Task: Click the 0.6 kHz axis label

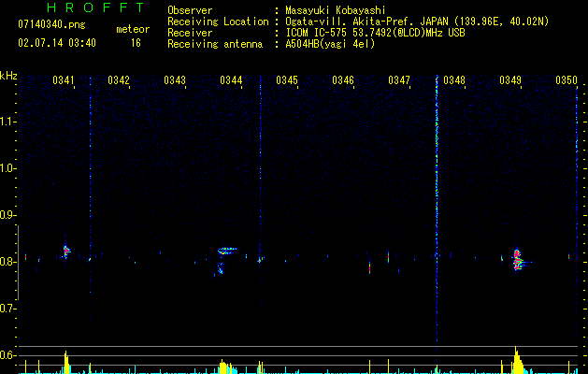Action: pos(7,355)
